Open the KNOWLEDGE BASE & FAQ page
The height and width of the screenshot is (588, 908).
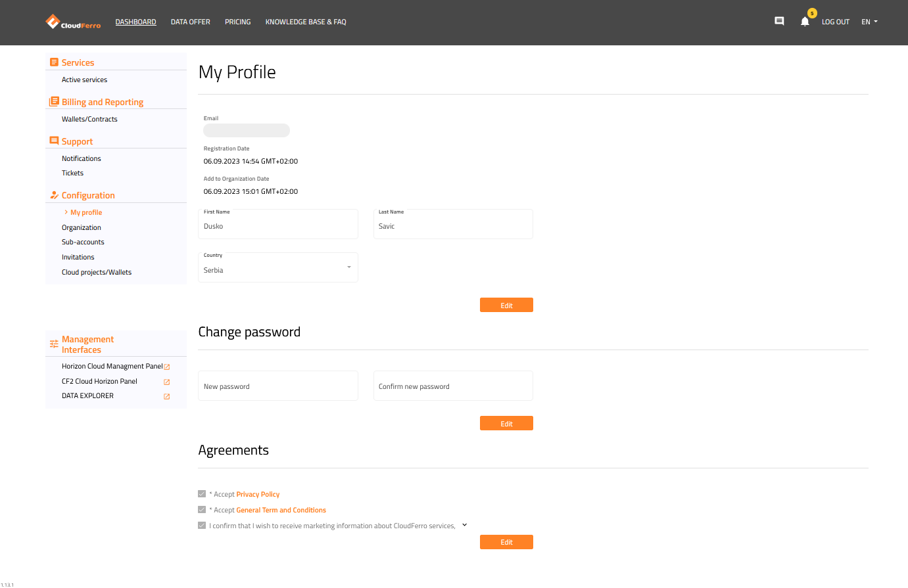306,21
